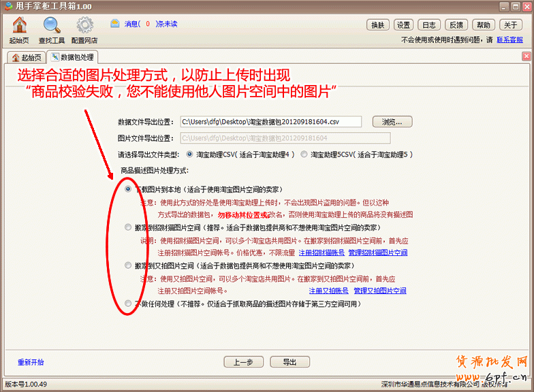Go back with 上一步 button
The width and height of the screenshot is (534, 392).
tap(243, 362)
